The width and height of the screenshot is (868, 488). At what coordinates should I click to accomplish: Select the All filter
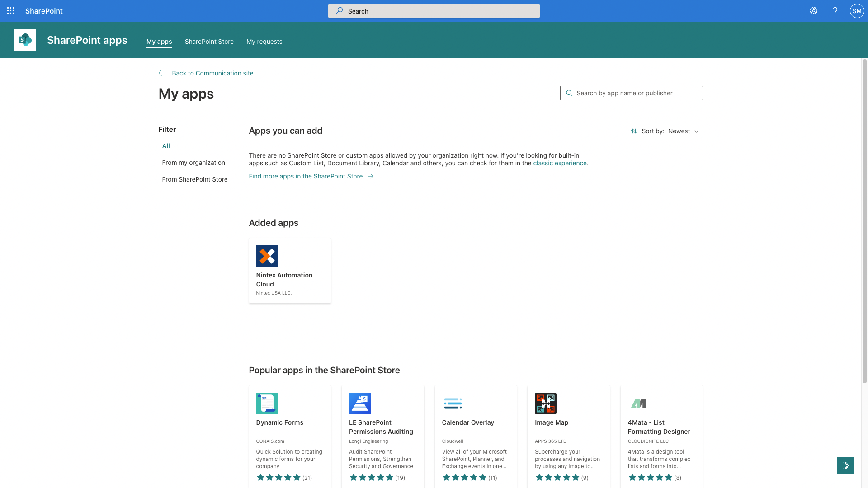click(x=166, y=146)
